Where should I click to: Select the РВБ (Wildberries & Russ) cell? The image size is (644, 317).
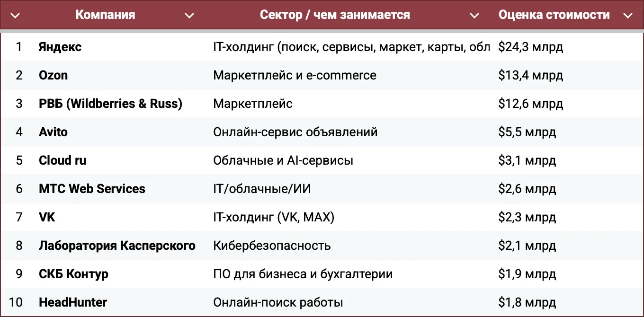pyautogui.click(x=110, y=104)
